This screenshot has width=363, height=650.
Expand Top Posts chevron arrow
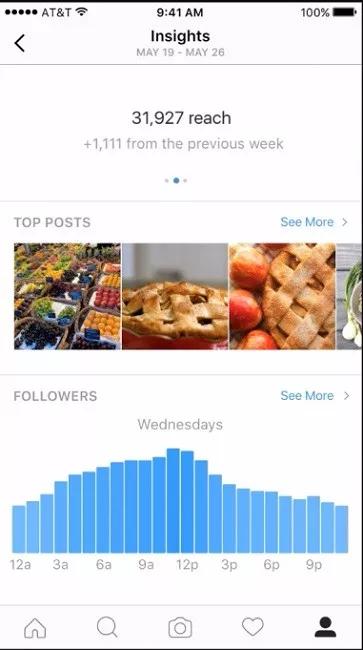point(345,222)
